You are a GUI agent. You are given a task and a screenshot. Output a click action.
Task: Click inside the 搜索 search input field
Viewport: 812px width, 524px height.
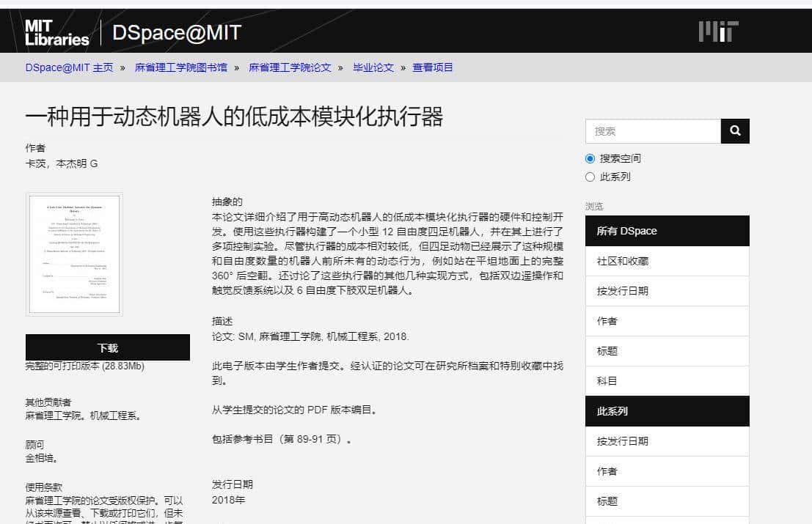coord(653,130)
